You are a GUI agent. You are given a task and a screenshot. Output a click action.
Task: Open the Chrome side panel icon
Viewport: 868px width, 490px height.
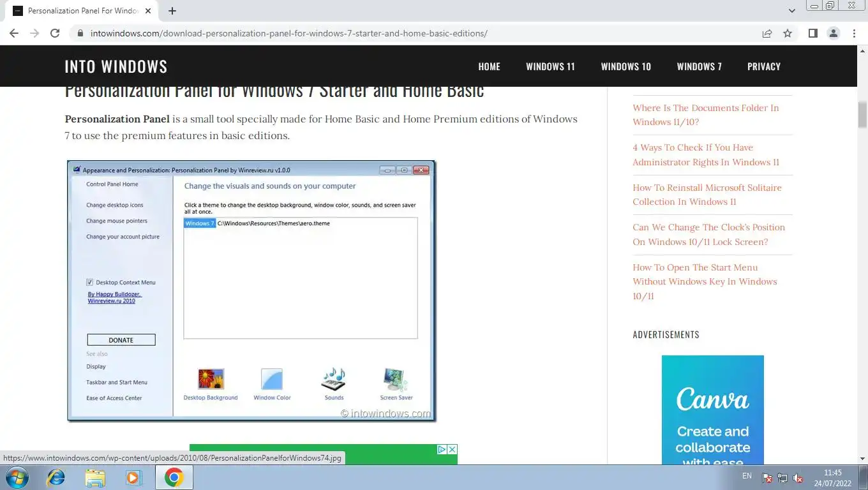coord(812,33)
